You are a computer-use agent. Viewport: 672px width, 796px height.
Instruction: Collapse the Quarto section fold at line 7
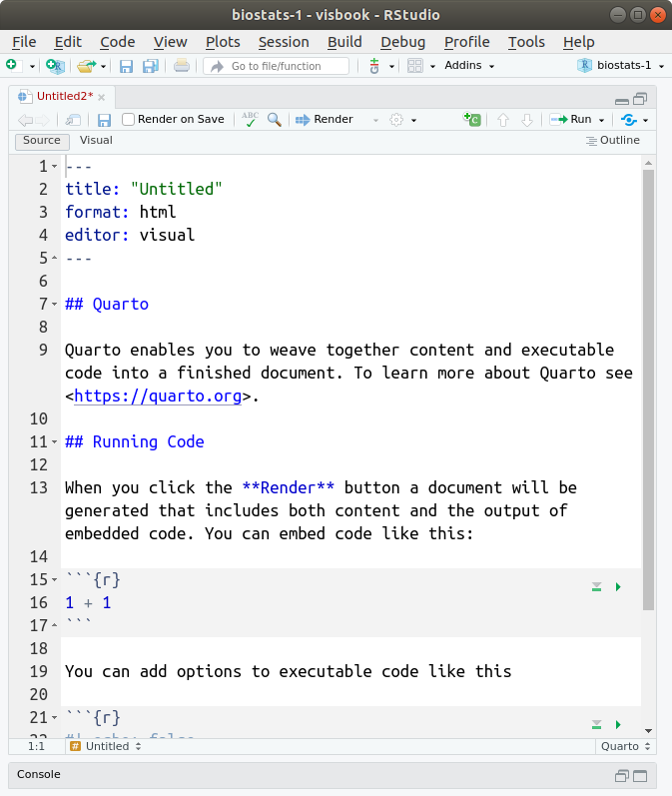click(x=54, y=304)
